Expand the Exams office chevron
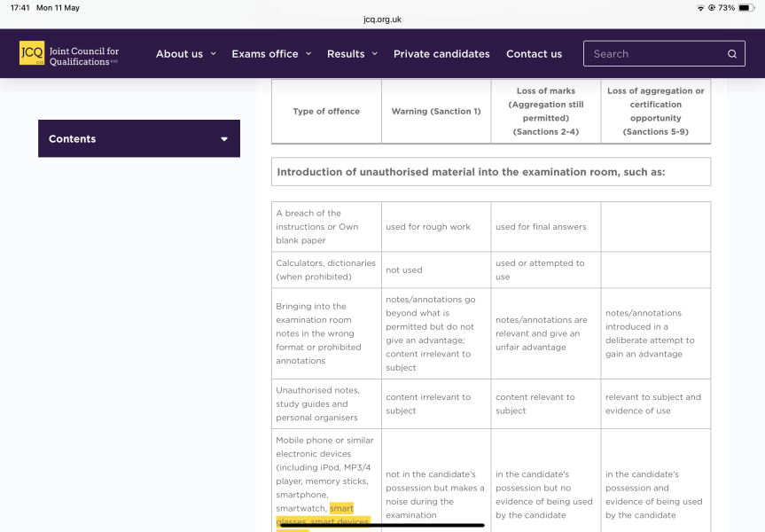Screen dimensions: 765x532 (x=308, y=54)
